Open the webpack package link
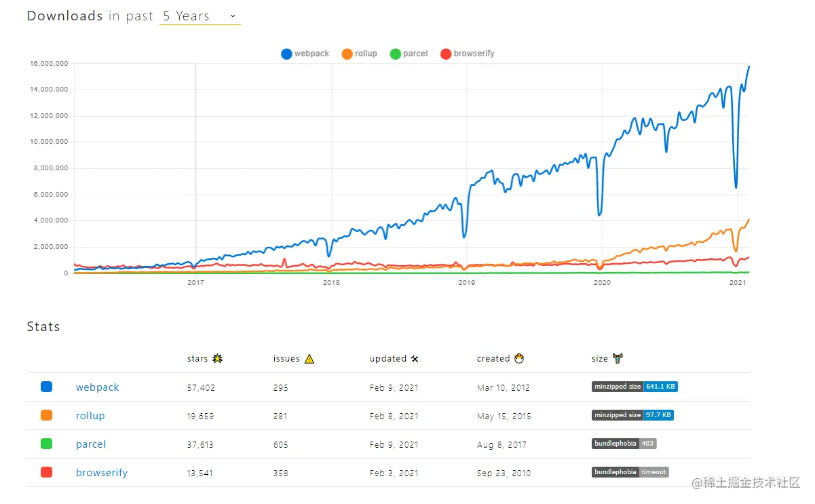The image size is (815, 504). pos(97,387)
